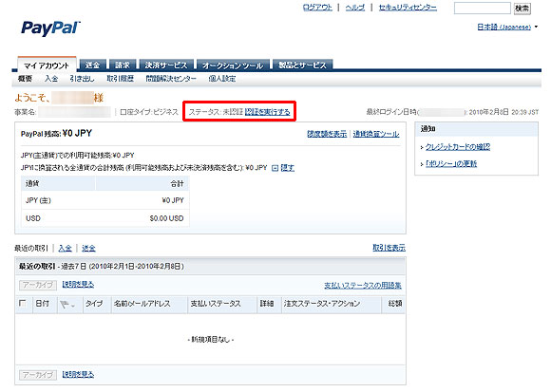Click the 詳細 column header
Screen dimensions: 551x392
[267, 304]
